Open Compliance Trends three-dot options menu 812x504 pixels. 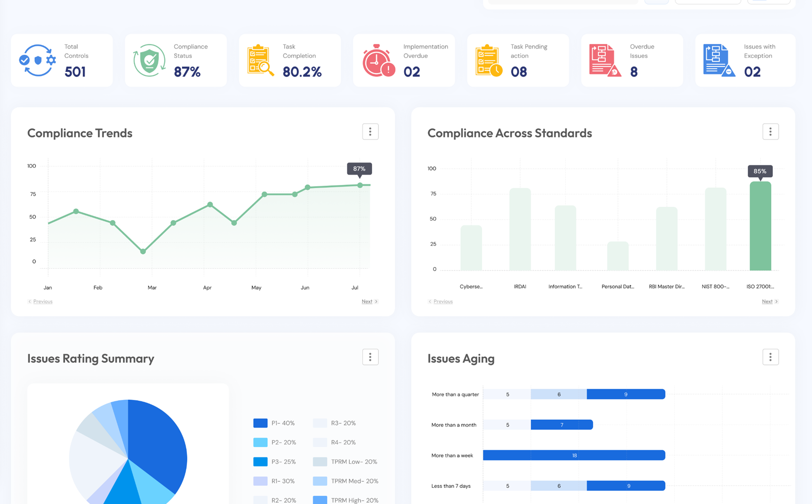pos(370,132)
